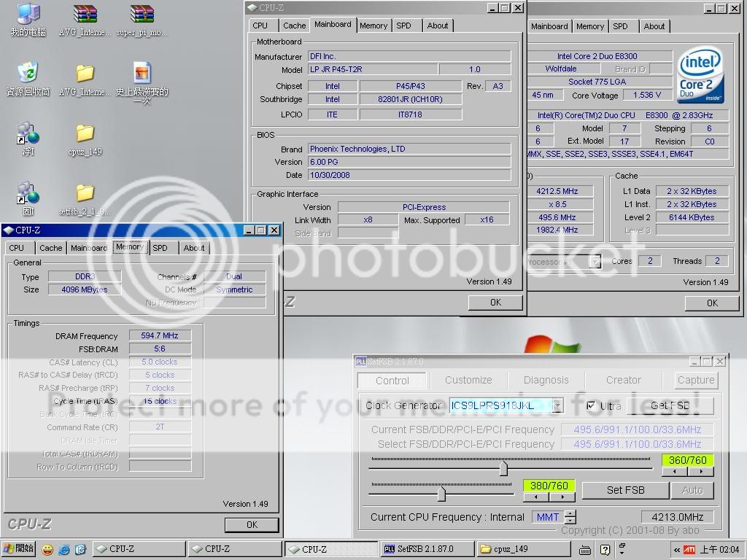Open the Cache tab in the CPU-Z Mainboard window
The width and height of the screenshot is (747, 560).
tap(295, 26)
